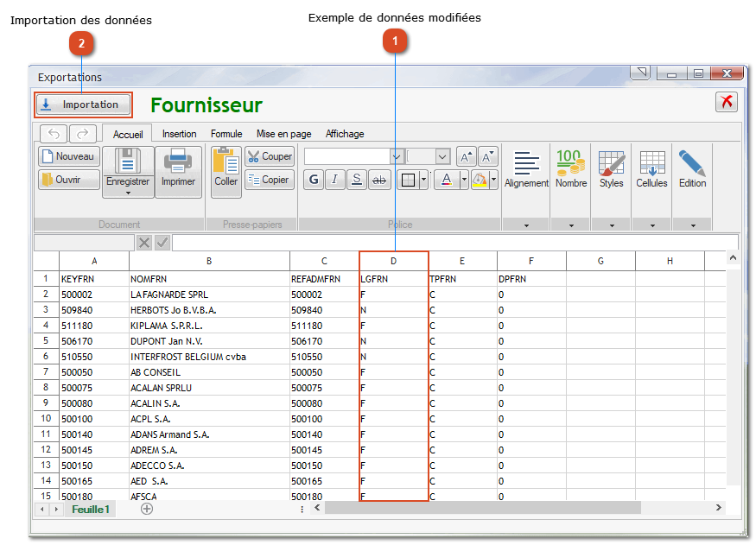Viewport: 756px width, 545px height.
Task: Expand the font name dropdown
Action: coord(397,156)
